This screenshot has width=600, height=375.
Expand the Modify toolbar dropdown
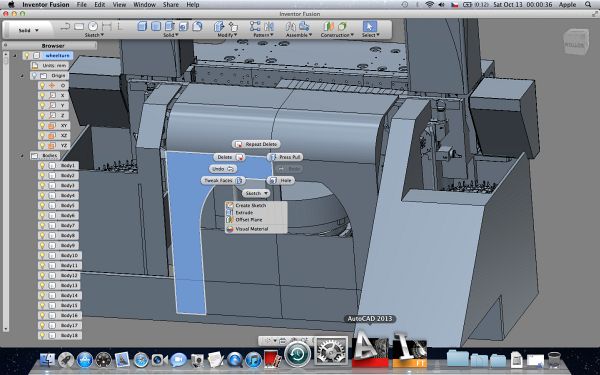[227, 35]
